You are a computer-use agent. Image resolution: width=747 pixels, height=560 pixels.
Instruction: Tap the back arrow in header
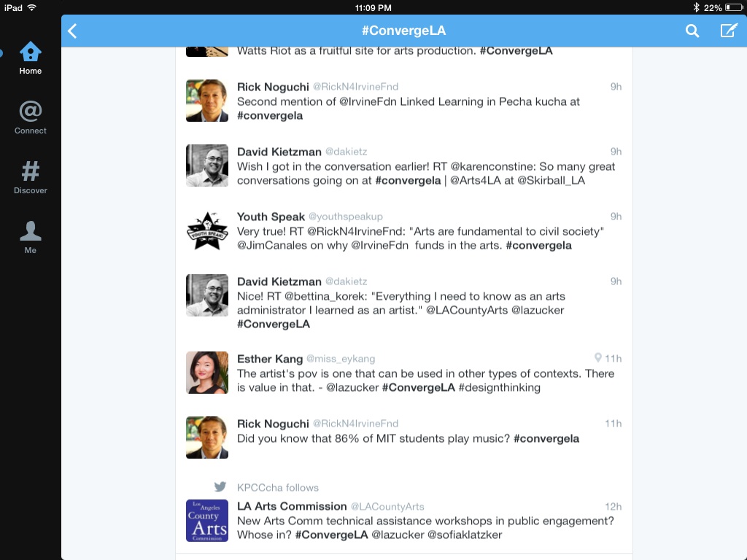(72, 31)
